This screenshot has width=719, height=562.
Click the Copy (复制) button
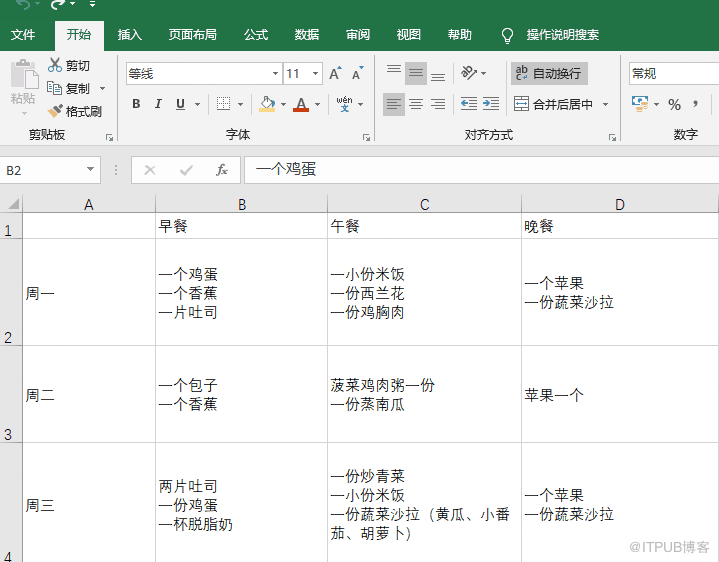pos(68,88)
